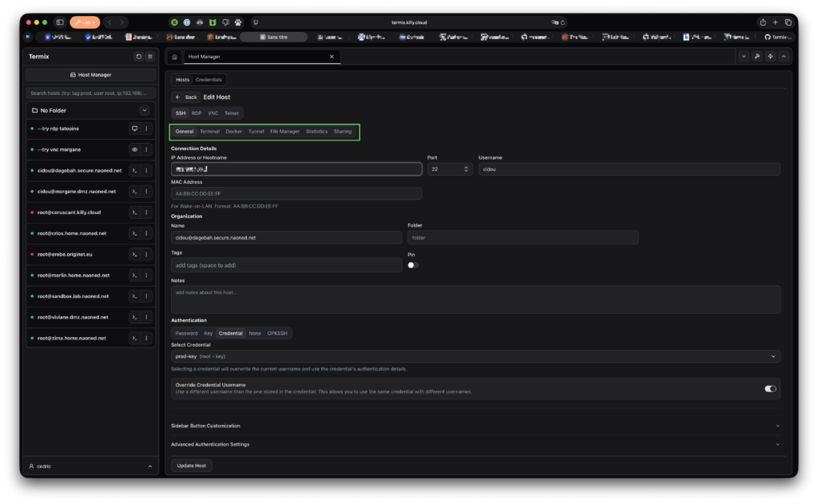The width and height of the screenshot is (818, 504).
Task: Toggle the Pin switch
Action: pos(413,265)
